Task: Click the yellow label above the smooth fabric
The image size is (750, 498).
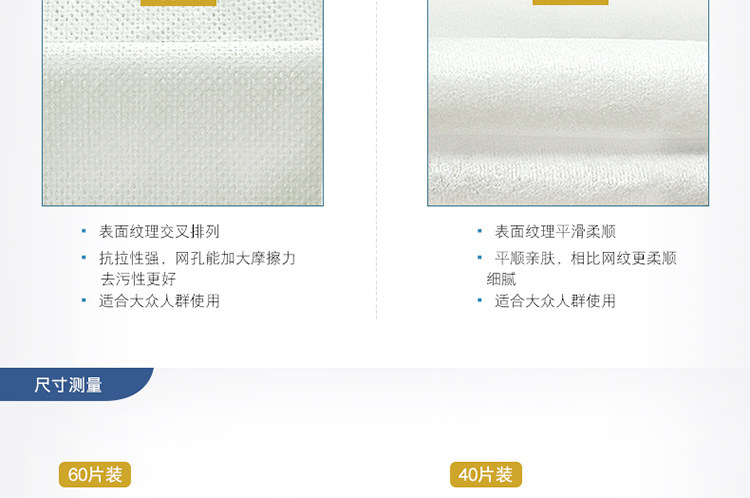Action: click(570, 2)
